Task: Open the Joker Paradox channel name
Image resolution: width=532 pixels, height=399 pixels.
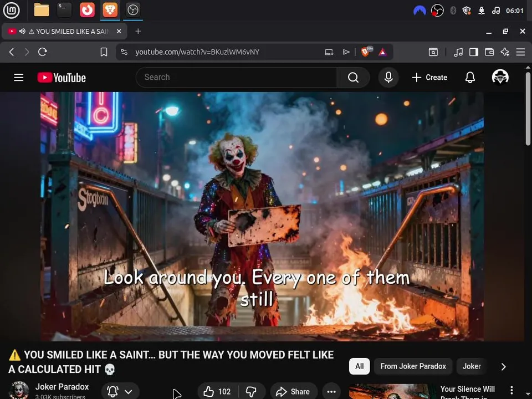Action: click(62, 387)
